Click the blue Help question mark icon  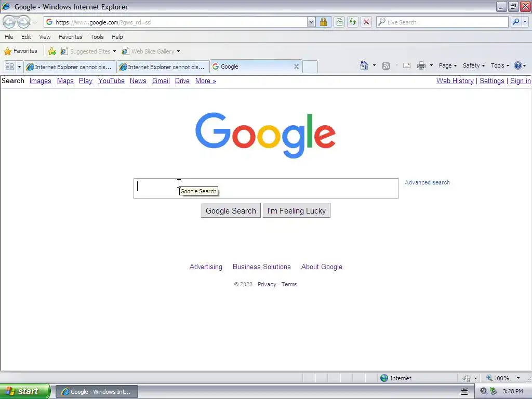coord(518,65)
